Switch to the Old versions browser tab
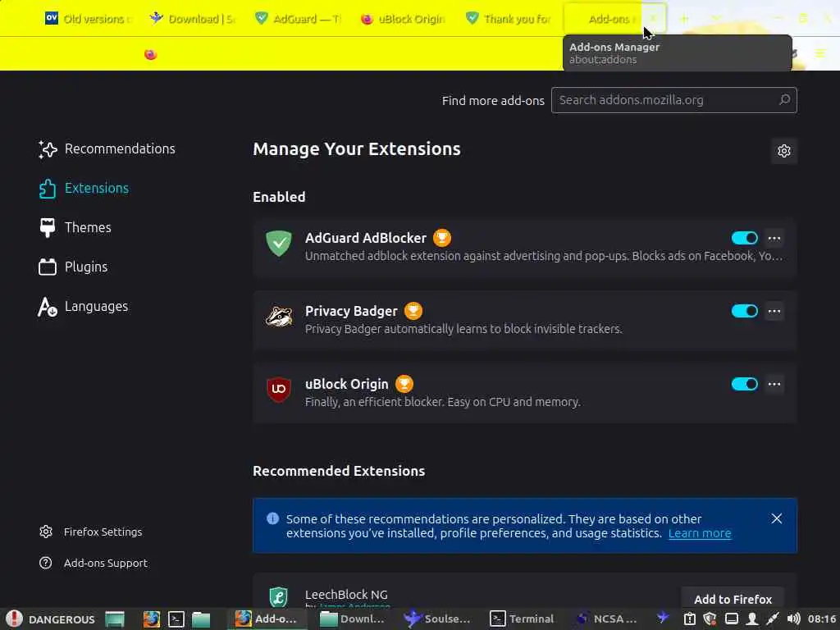The width and height of the screenshot is (840, 630). point(89,19)
